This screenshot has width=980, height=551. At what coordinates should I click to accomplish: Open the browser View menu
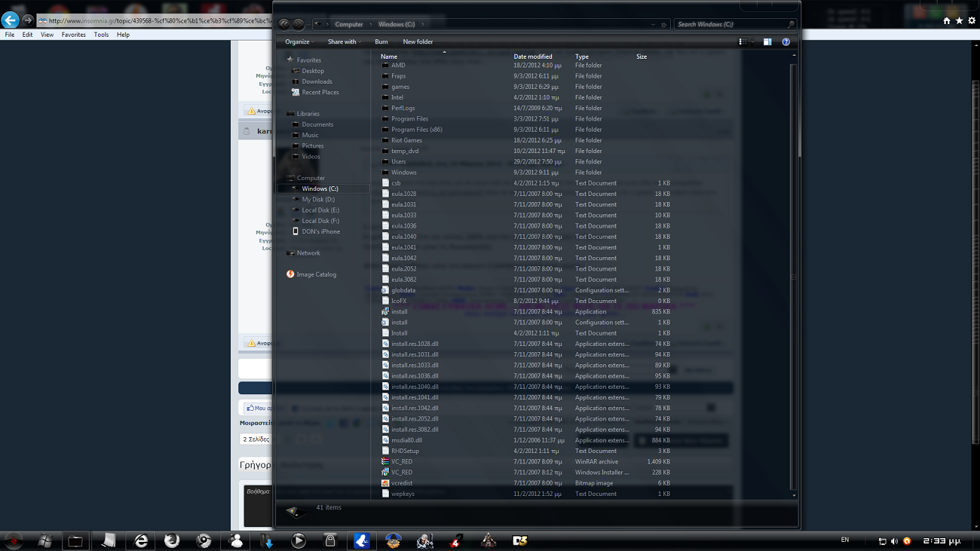coord(47,35)
